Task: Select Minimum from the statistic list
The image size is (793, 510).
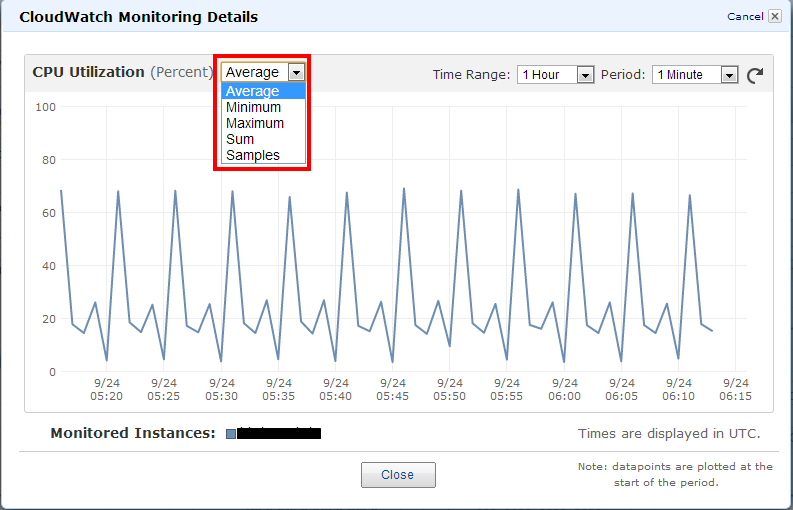Action: (x=263, y=107)
